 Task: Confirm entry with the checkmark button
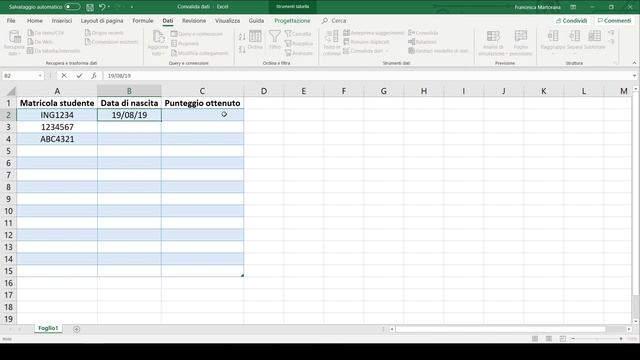pyautogui.click(x=79, y=76)
